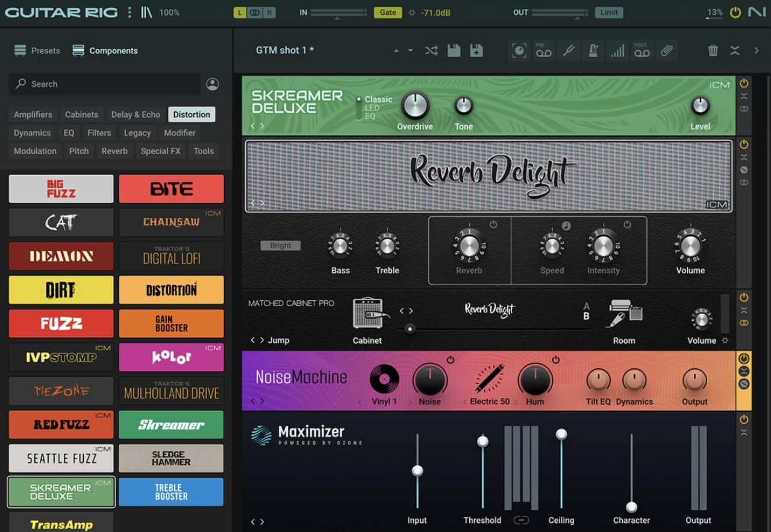Select the Modulation category

[35, 151]
